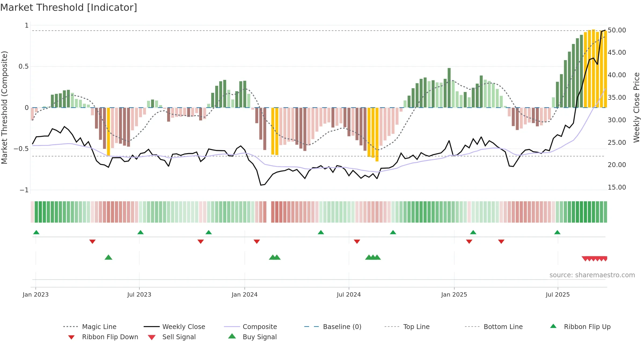This screenshot has height=362, width=644.
Task: Toggle the Sell Signal legend entry
Action: click(x=172, y=337)
